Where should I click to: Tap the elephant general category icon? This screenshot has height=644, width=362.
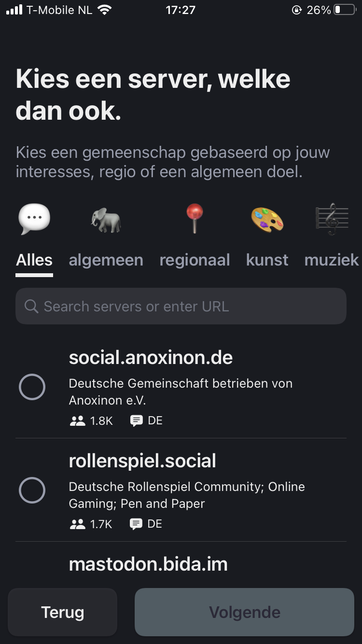[106, 220]
